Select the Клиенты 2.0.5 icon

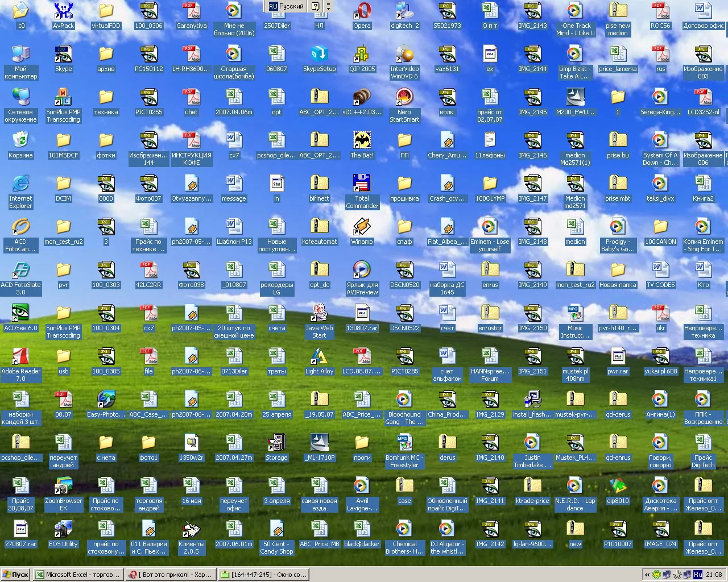coord(191,537)
